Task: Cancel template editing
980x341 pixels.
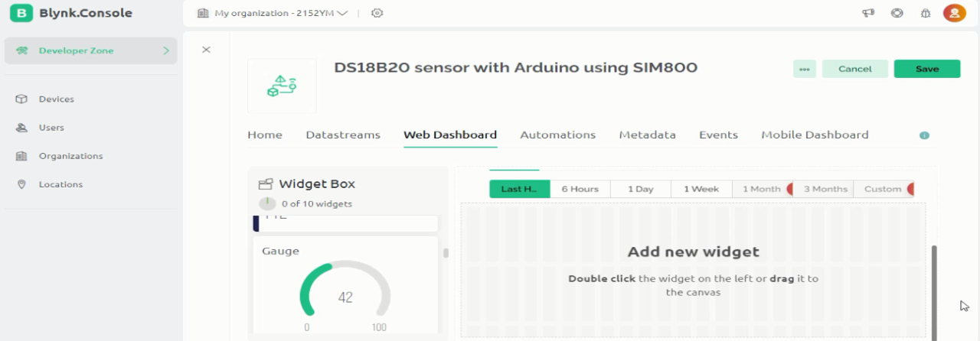Action: click(855, 69)
